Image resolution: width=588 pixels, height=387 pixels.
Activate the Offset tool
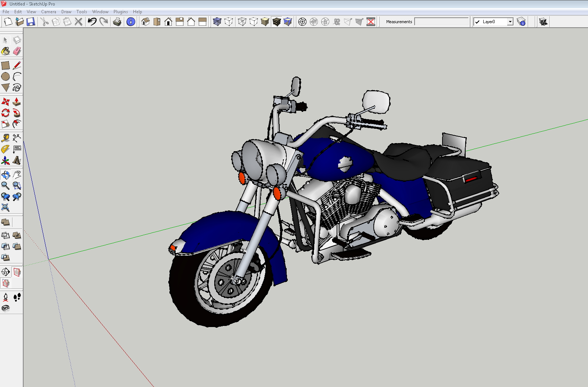pos(17,124)
